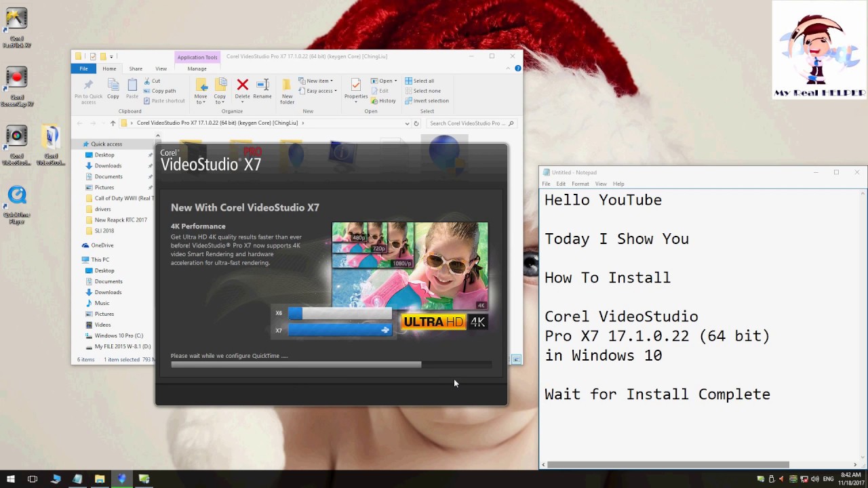This screenshot has height=488, width=868.
Task: Open the Manage tab under Application Tools
Action: click(197, 68)
